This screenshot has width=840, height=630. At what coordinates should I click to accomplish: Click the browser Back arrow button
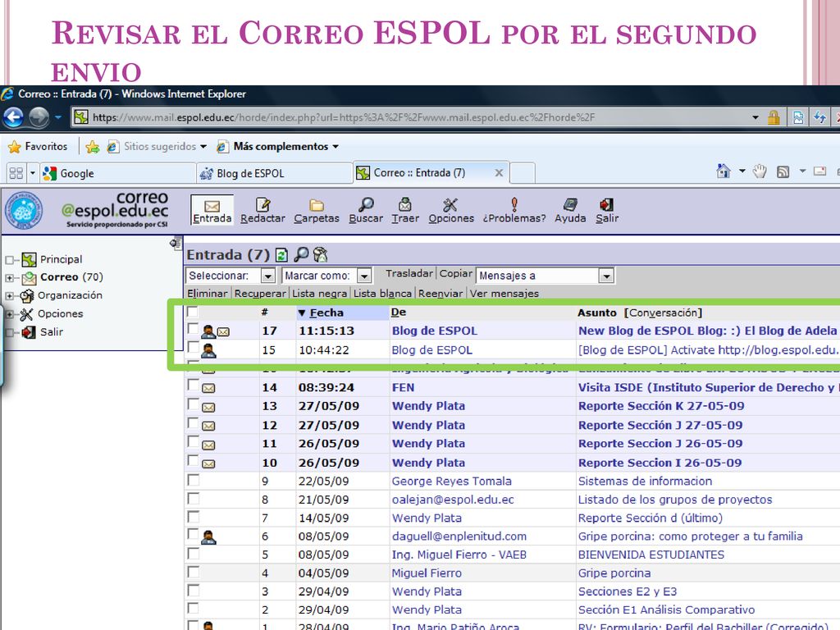coord(13,117)
